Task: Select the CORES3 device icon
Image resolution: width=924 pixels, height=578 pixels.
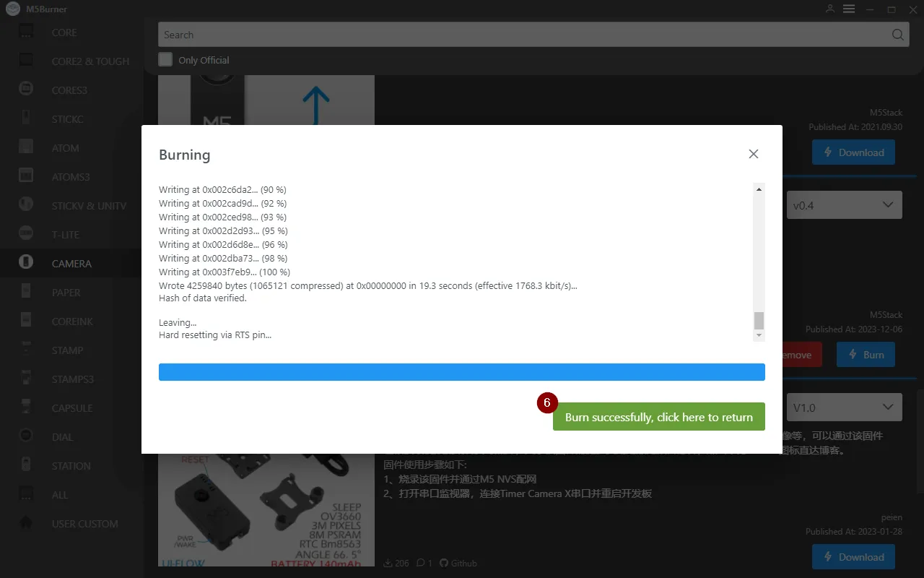Action: (26, 90)
